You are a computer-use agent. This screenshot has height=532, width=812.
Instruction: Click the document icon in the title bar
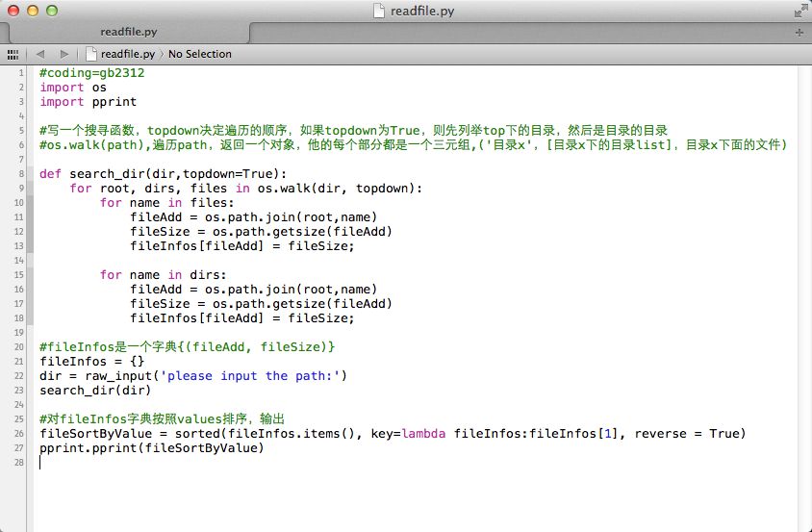[379, 11]
